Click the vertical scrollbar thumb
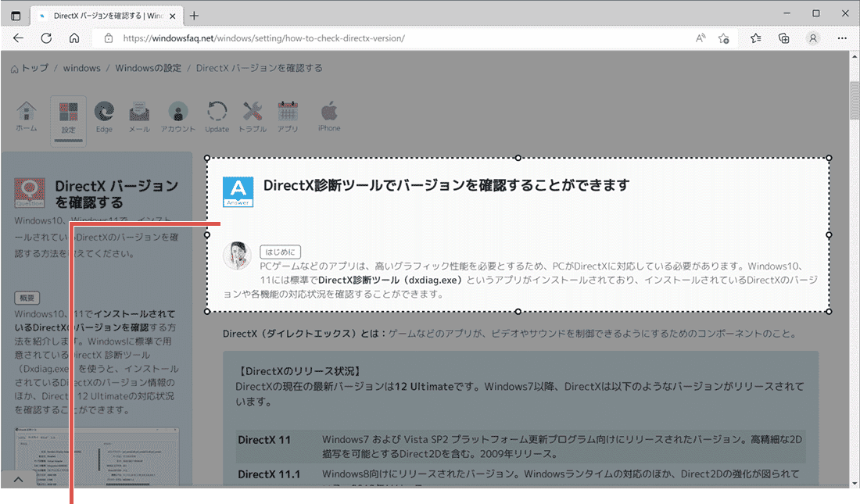 click(x=855, y=100)
